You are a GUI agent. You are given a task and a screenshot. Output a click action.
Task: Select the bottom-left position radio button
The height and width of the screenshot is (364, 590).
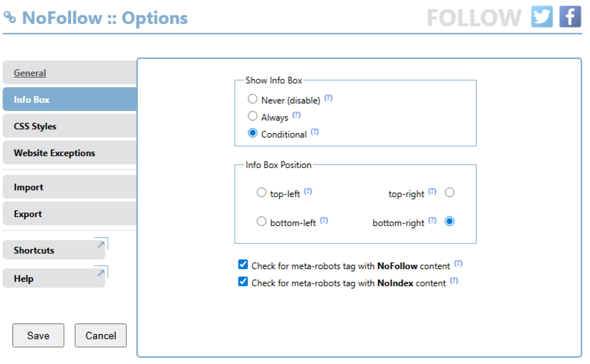click(x=261, y=221)
